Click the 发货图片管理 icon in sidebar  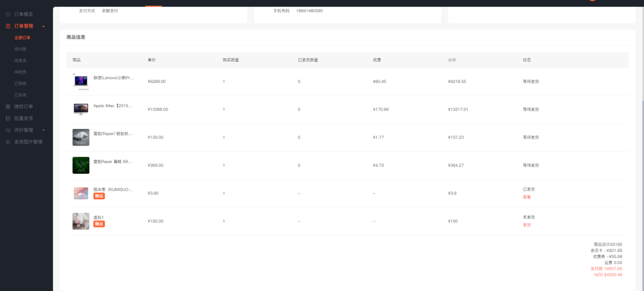[x=8, y=142]
